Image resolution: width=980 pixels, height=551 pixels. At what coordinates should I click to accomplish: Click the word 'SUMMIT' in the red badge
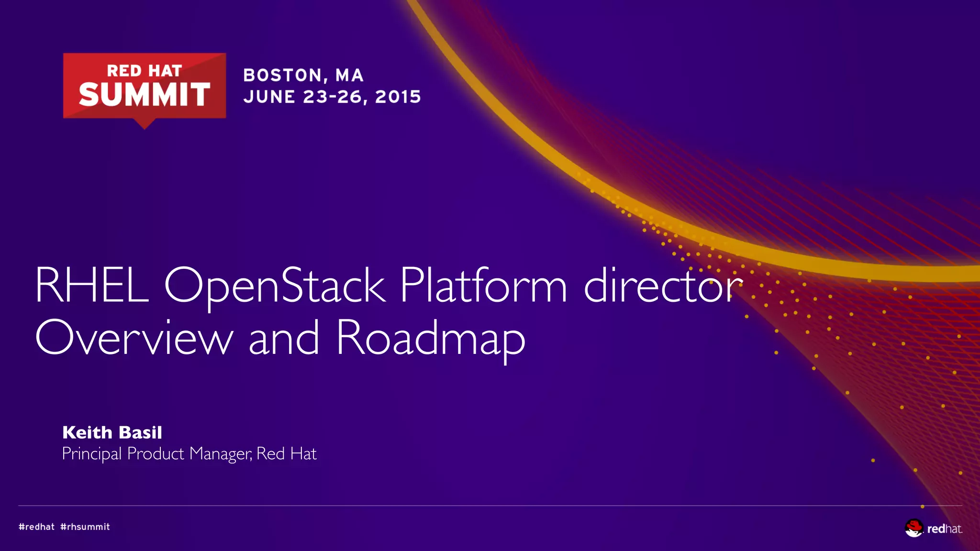(x=145, y=95)
